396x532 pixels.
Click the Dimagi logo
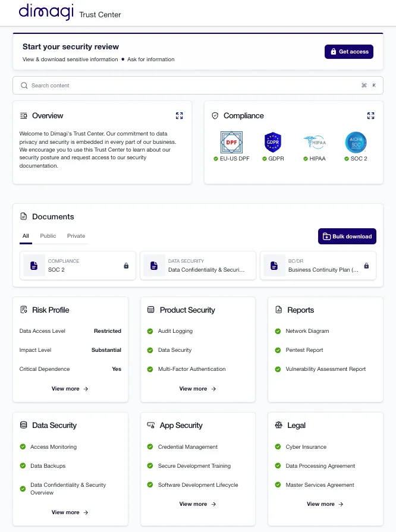tap(46, 12)
